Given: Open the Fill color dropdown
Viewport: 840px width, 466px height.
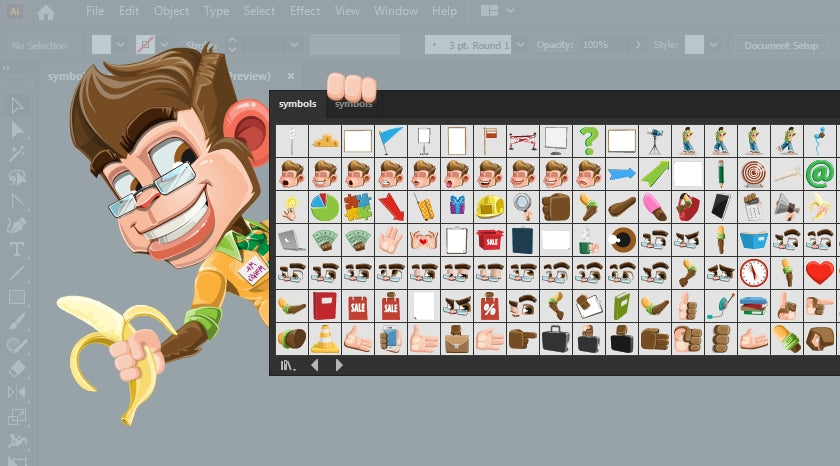Looking at the screenshot, I should 120,45.
